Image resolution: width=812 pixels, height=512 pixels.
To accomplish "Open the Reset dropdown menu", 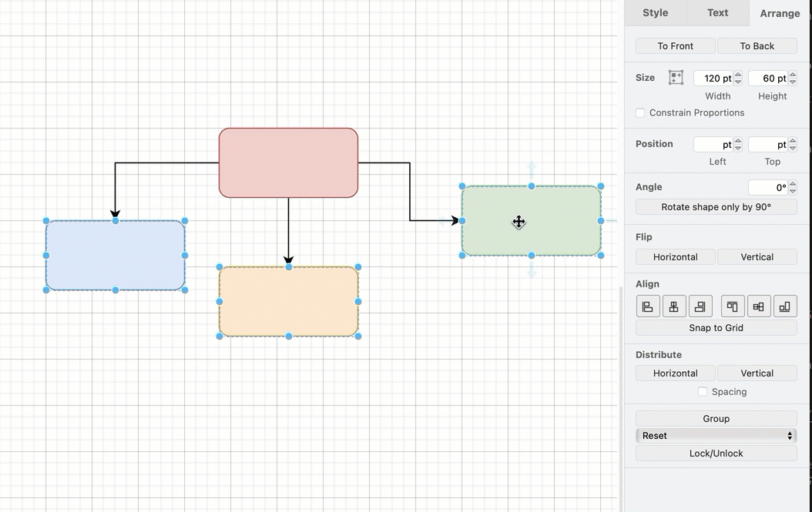I will point(715,435).
